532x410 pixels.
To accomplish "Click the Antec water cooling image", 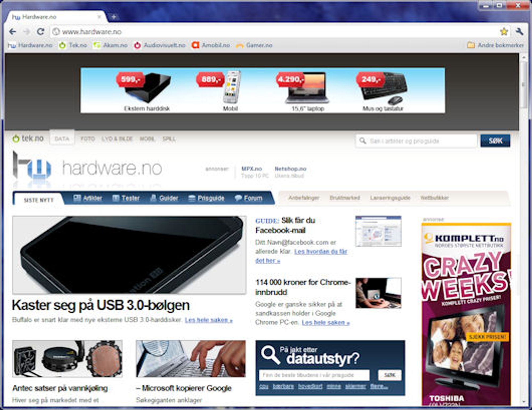I will pos(67,359).
